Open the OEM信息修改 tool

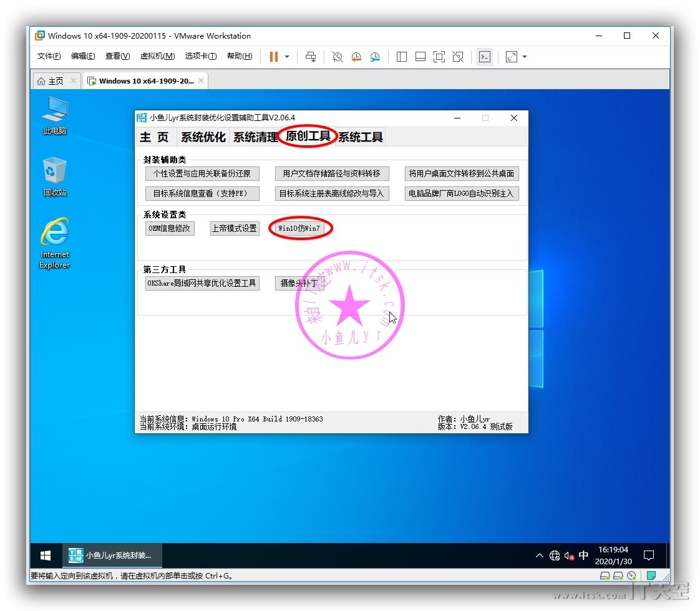click(x=170, y=228)
